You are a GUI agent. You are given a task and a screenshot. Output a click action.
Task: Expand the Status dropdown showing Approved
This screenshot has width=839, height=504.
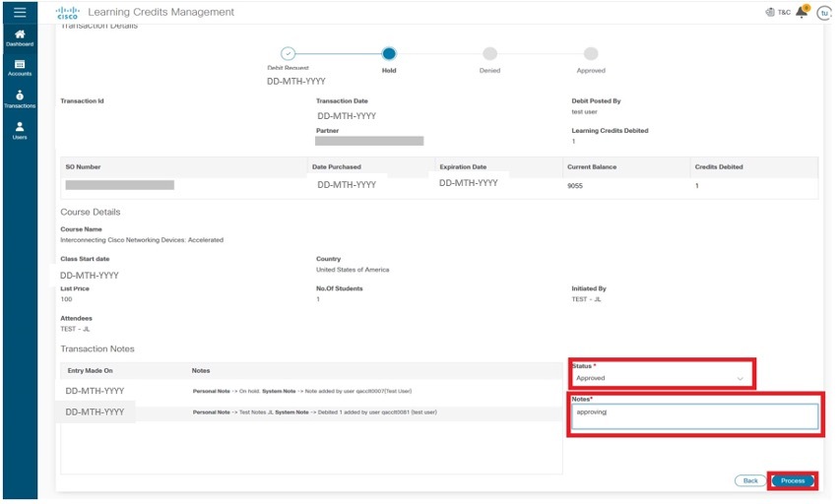tap(661, 378)
